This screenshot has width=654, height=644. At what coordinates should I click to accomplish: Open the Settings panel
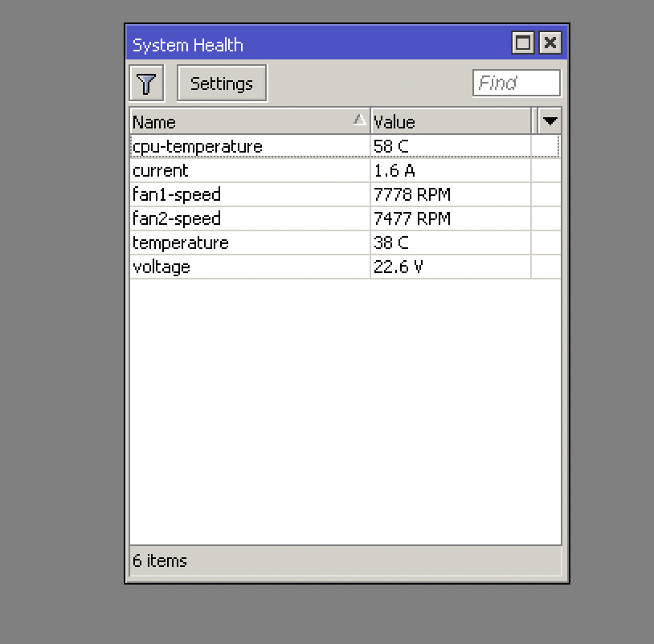(x=222, y=82)
